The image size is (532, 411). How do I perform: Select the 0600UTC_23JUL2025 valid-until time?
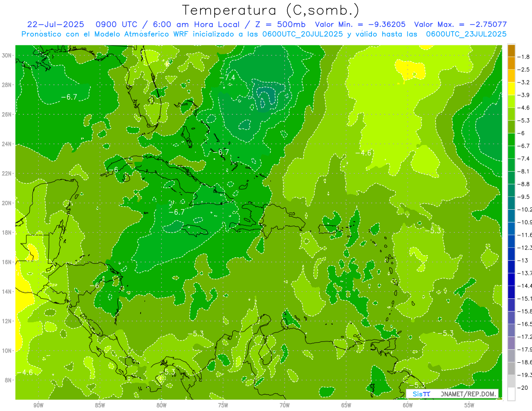(466, 34)
